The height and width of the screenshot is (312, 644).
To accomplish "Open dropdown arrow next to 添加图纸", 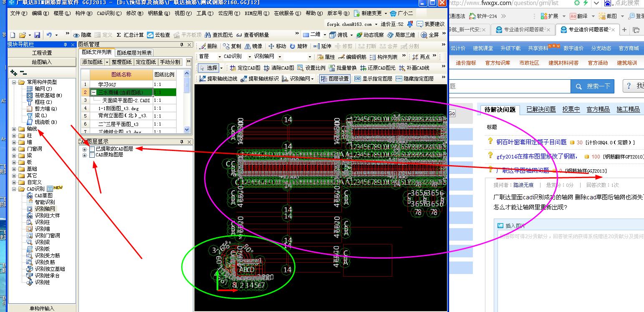I will 107,62.
